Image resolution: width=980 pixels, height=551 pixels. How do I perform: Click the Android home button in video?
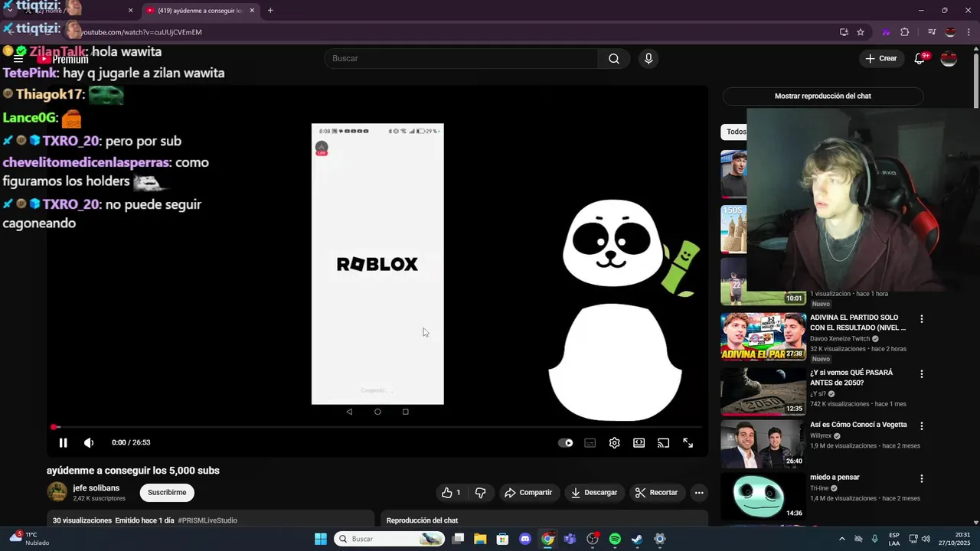click(x=377, y=412)
